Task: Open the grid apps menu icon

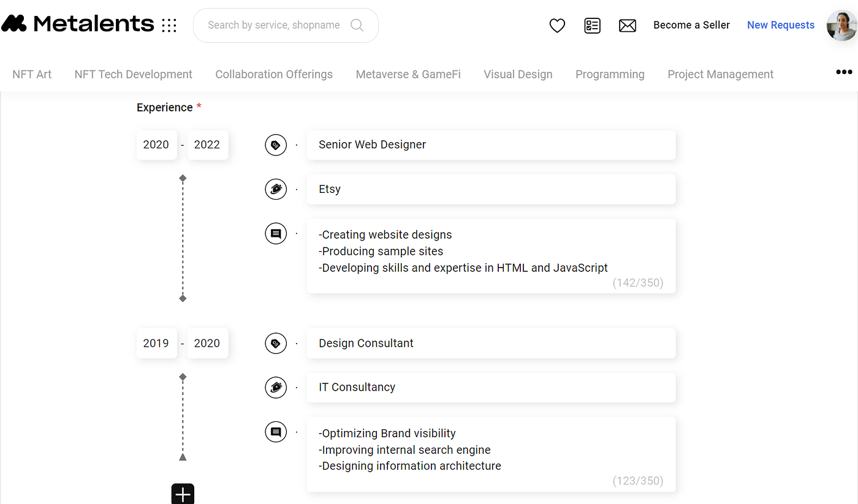Action: click(169, 25)
